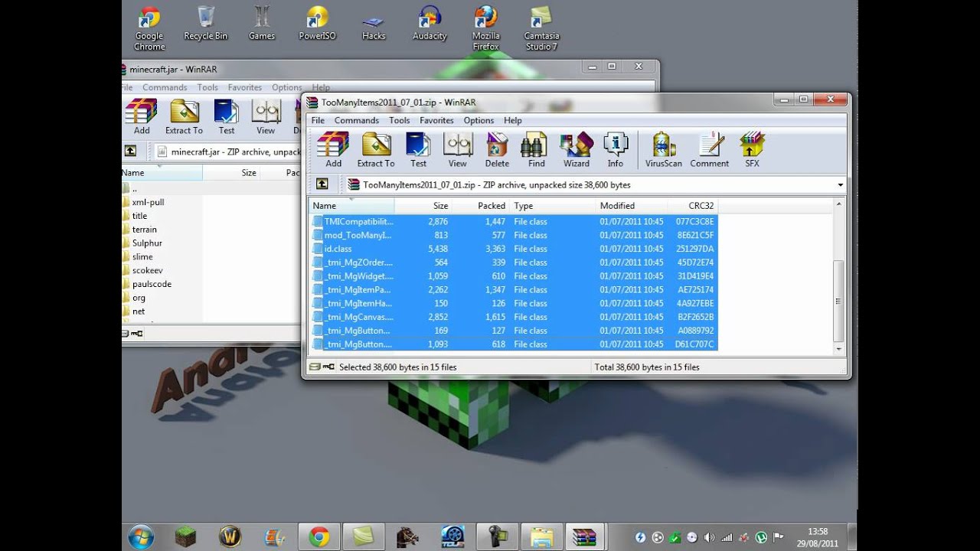Open the Find binoculars tool
This screenshot has width=980, height=551.
click(537, 149)
